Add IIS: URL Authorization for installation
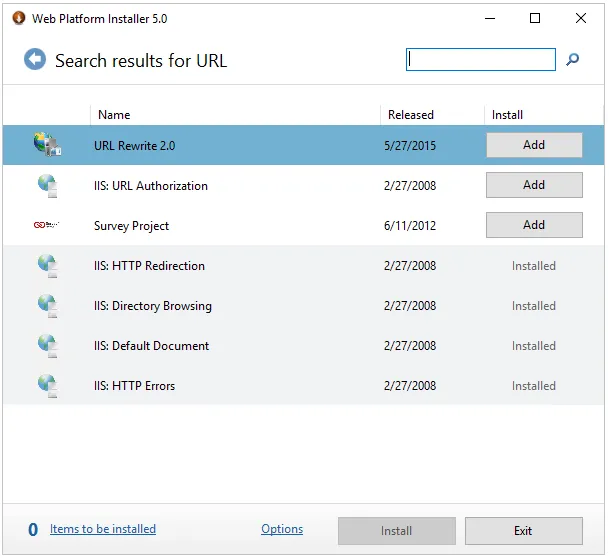Viewport: 609px width, 558px height. pos(534,185)
